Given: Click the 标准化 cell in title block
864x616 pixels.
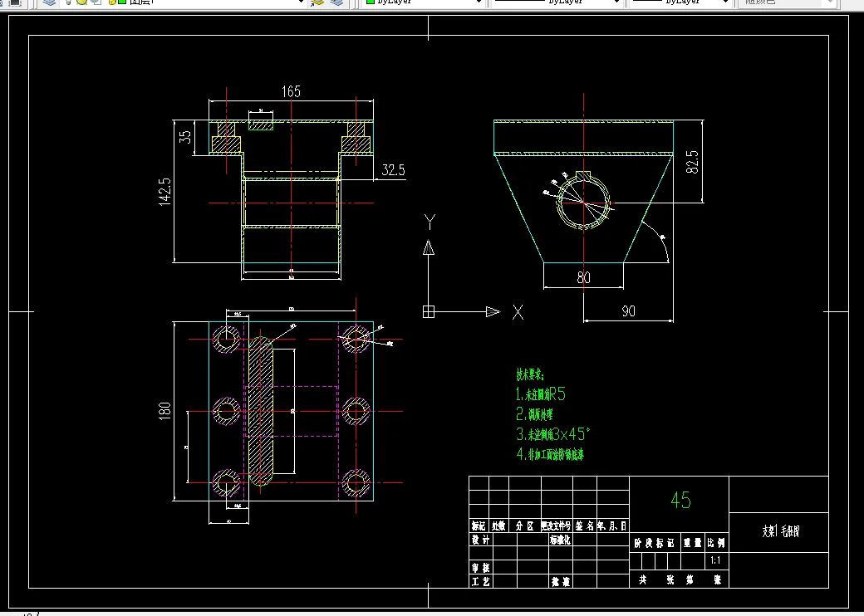Looking at the screenshot, I should pyautogui.click(x=561, y=540).
